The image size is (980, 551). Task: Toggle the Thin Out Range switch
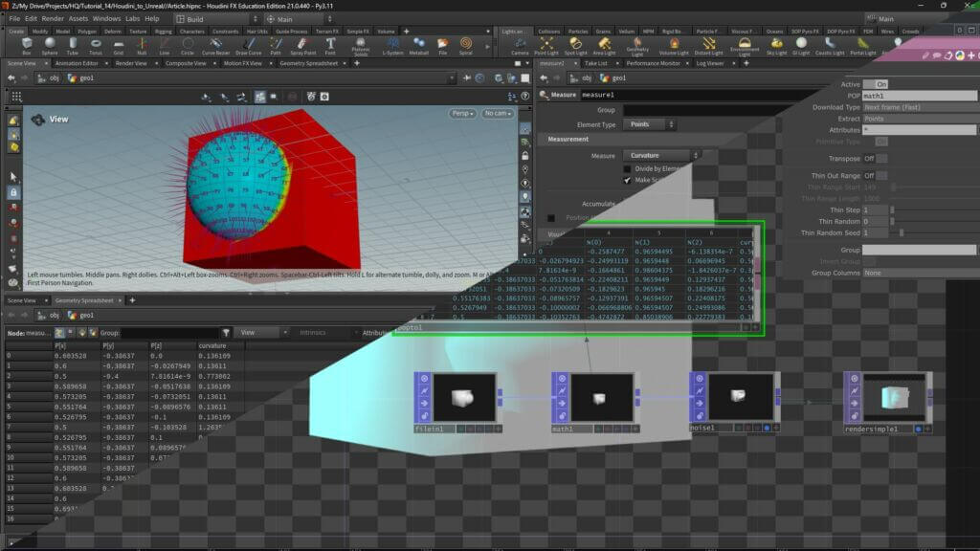(x=875, y=176)
